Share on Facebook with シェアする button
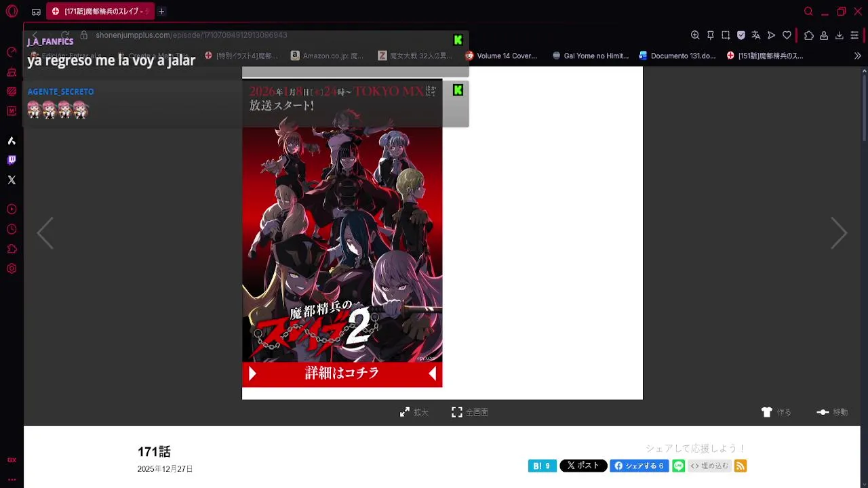 639,466
